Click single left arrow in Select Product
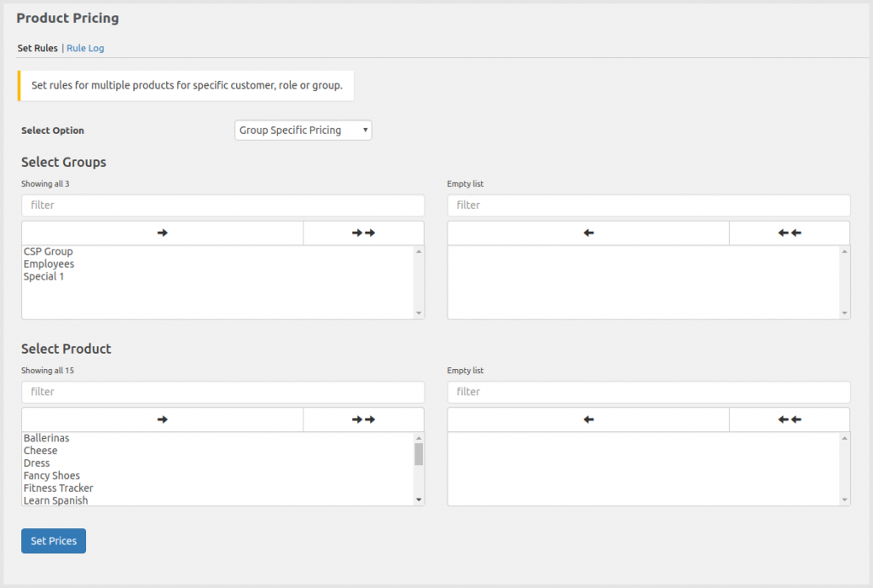Image resolution: width=873 pixels, height=588 pixels. coord(588,419)
